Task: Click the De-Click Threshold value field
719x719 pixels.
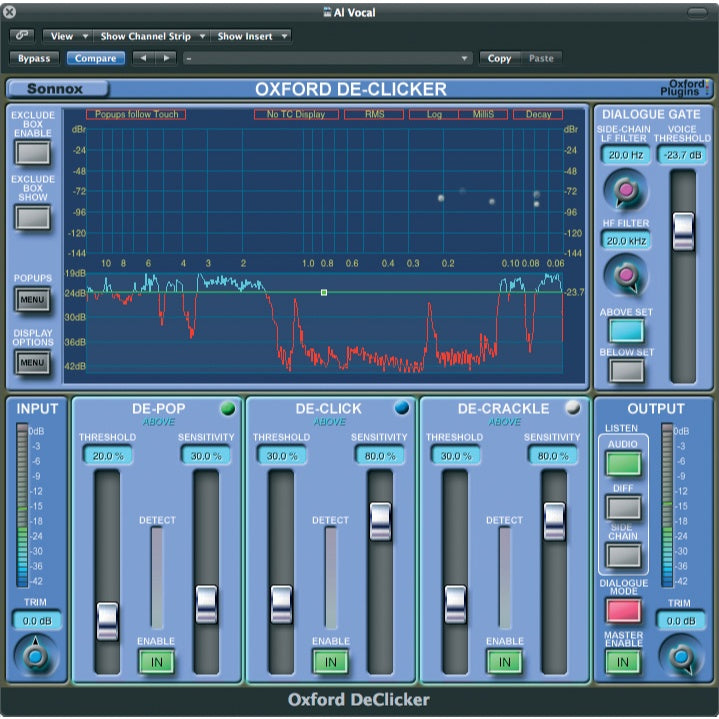Action: 281,455
